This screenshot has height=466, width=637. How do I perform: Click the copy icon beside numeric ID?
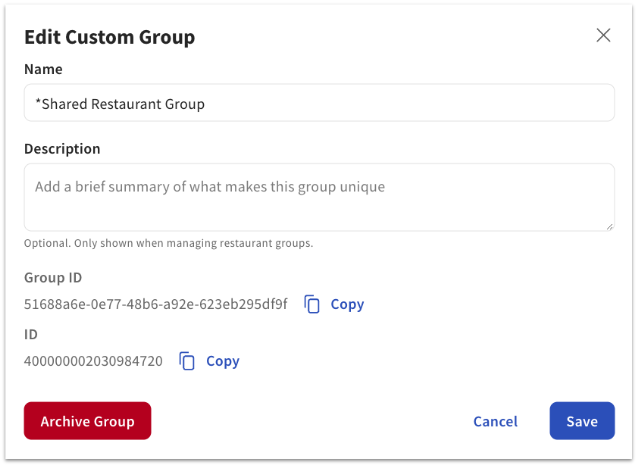[187, 361]
